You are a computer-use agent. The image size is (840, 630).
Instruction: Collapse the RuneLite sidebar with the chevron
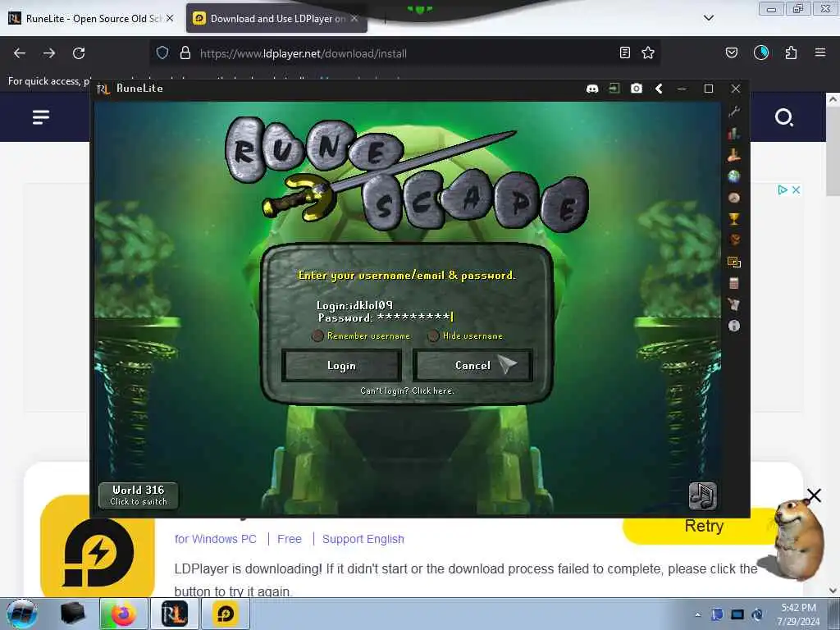click(x=659, y=89)
